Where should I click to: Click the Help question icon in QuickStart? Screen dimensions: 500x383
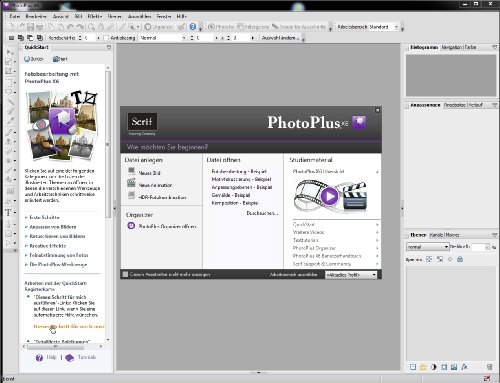pos(39,358)
